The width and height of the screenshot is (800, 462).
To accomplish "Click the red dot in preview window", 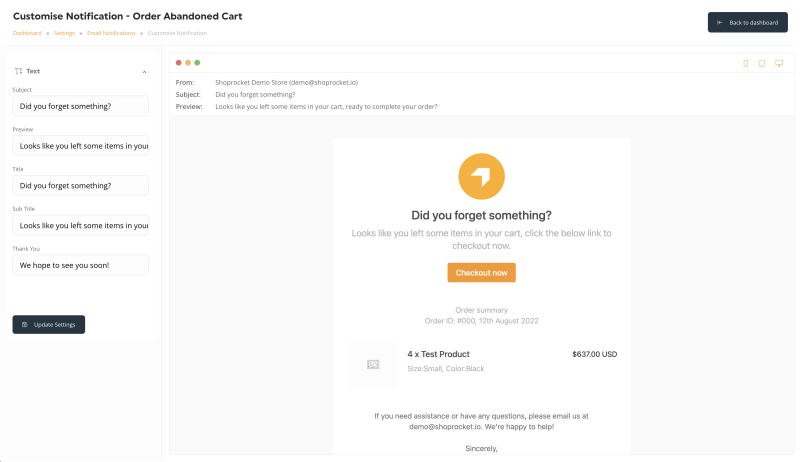I will click(179, 63).
